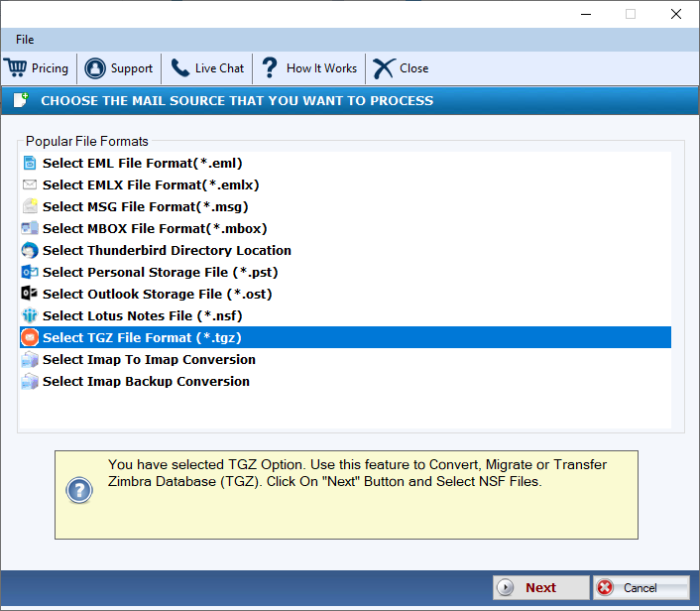Click the red X icon on Cancel

click(x=606, y=587)
